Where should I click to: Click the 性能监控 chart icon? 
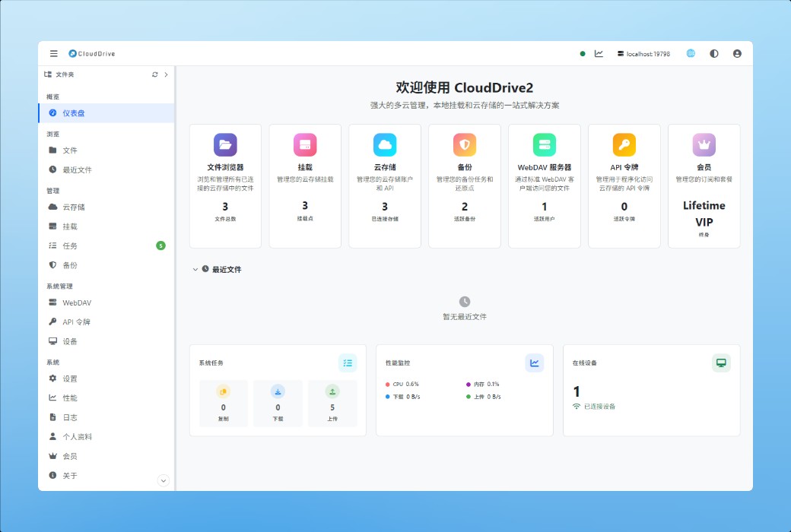point(534,363)
